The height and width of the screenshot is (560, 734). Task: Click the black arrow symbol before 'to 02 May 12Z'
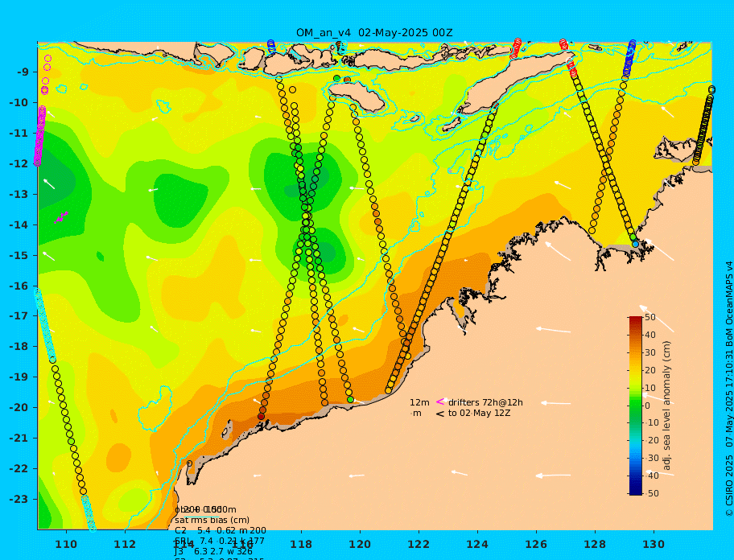[440, 414]
